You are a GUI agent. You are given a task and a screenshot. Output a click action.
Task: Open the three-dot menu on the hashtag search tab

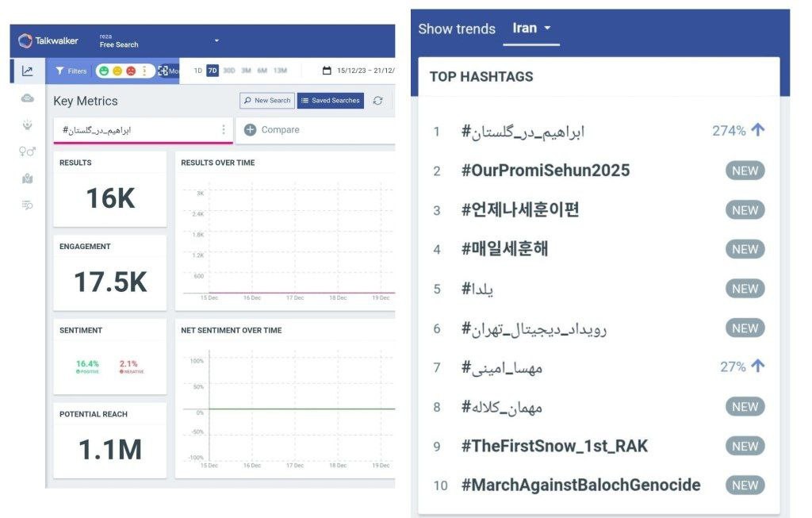[x=224, y=129]
